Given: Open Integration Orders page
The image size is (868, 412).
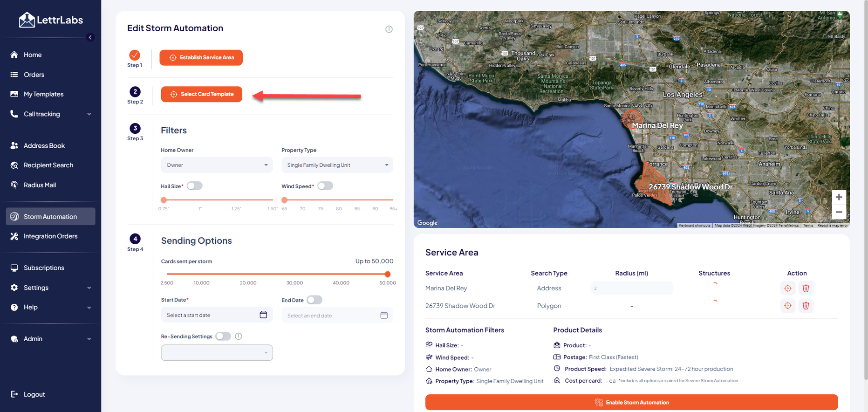Looking at the screenshot, I should click(50, 236).
